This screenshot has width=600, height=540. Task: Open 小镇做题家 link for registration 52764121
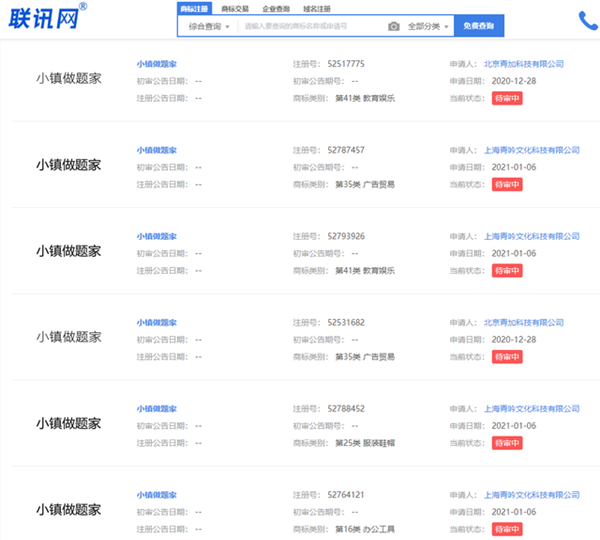click(x=157, y=495)
